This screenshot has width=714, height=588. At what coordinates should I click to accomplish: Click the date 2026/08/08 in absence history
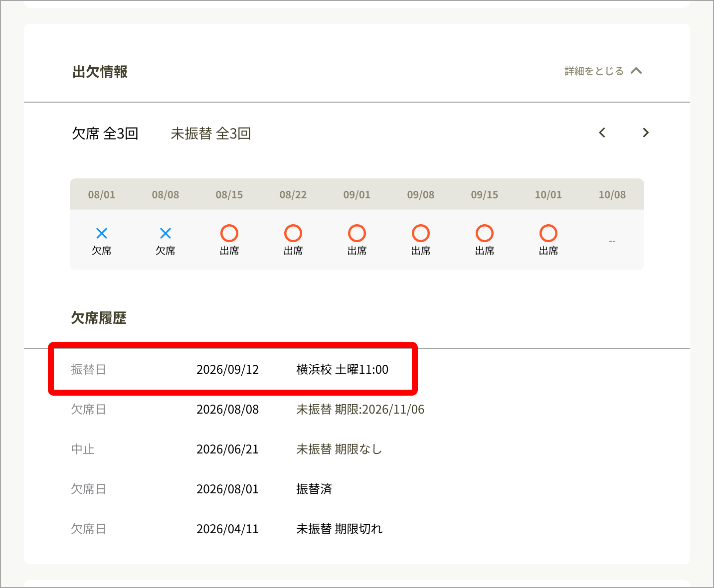pos(228,409)
